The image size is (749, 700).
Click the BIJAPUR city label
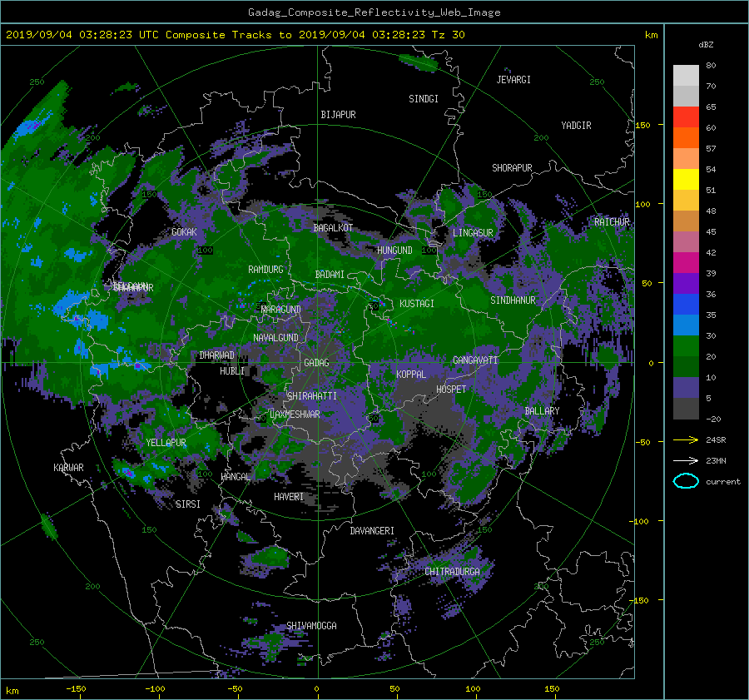click(x=338, y=115)
